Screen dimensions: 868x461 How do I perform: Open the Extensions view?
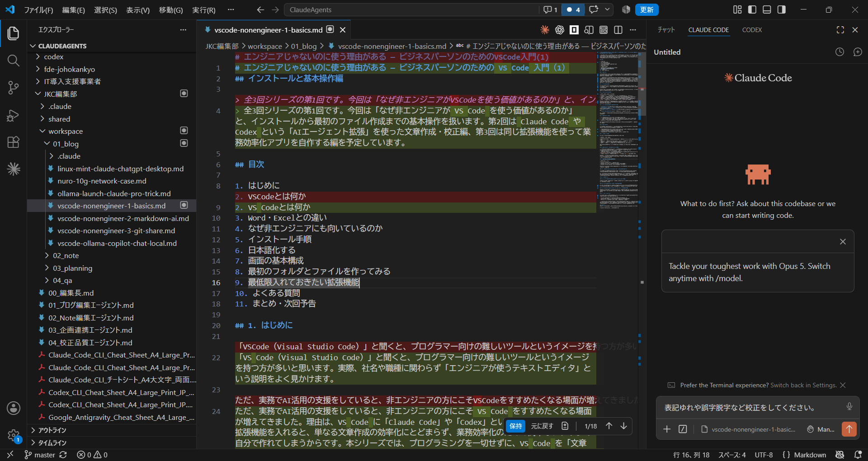[14, 142]
